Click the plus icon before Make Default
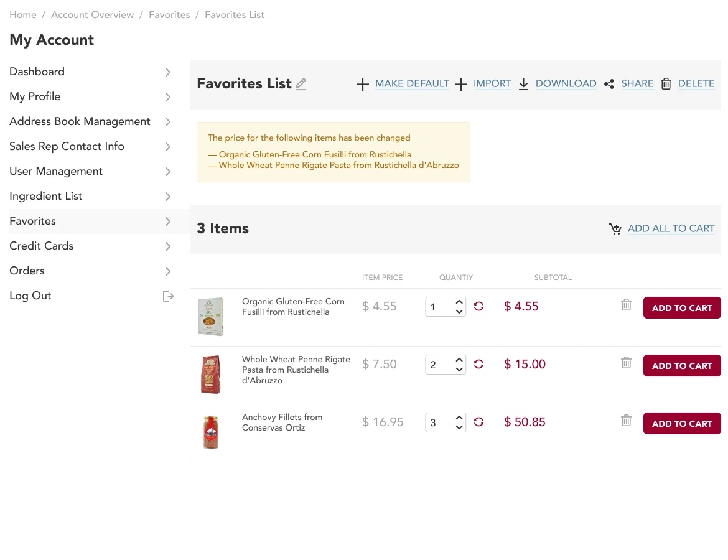728x560 pixels. click(363, 84)
